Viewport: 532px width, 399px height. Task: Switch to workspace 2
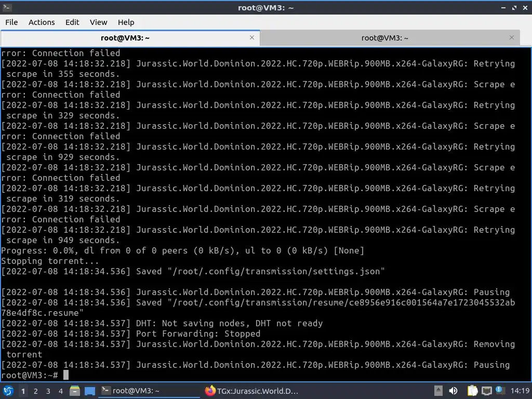click(36, 391)
